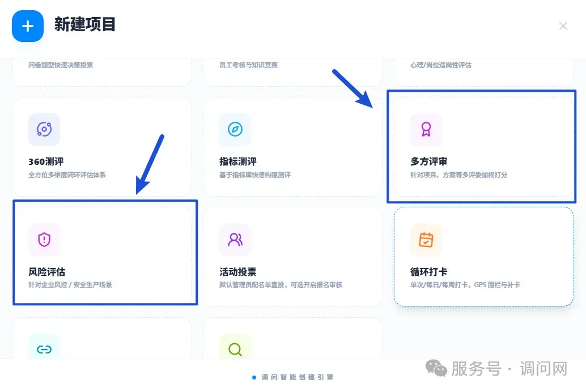The height and width of the screenshot is (392, 586).
Task: Open the 活动投票 title
Action: pos(237,272)
